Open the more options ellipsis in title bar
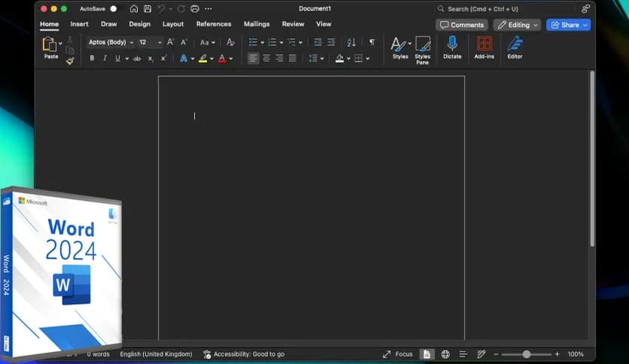Viewport: 629px width, 364px height. [x=208, y=9]
